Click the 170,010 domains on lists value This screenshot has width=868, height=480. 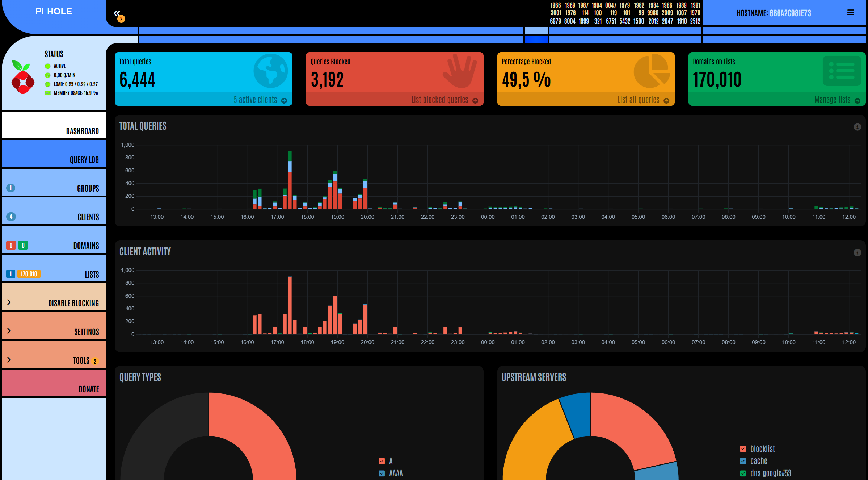coord(717,80)
